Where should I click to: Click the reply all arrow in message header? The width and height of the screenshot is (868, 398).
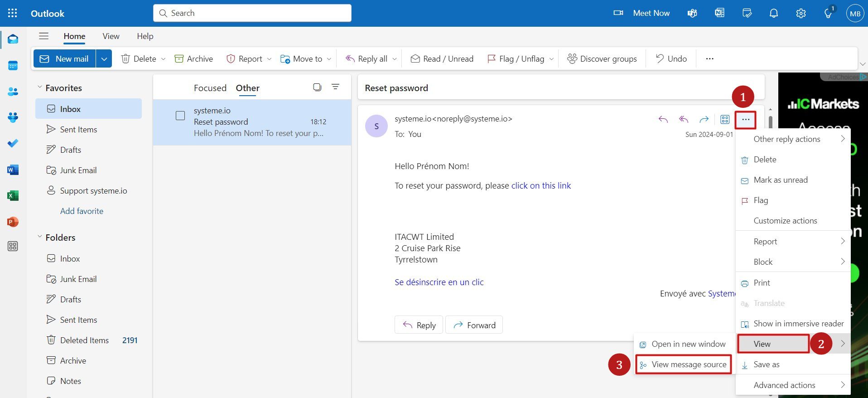click(683, 119)
